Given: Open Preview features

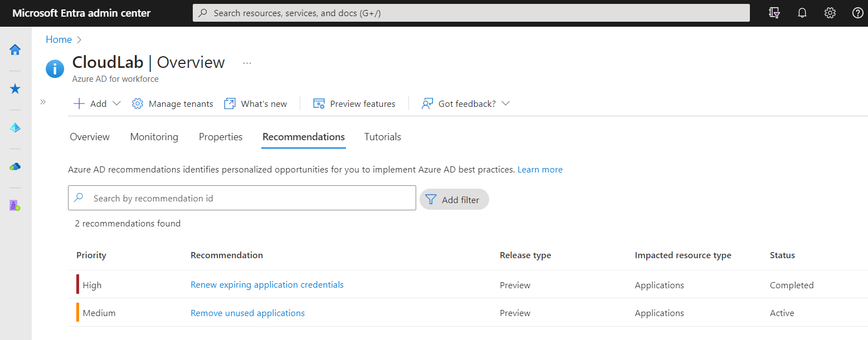Looking at the screenshot, I should (x=363, y=104).
